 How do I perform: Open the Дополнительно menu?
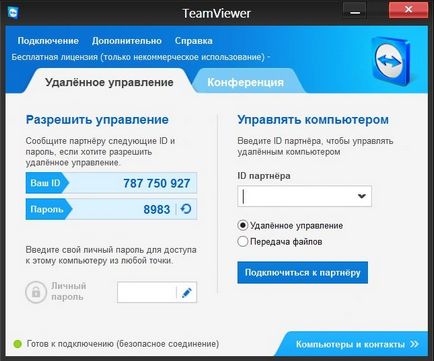click(127, 41)
